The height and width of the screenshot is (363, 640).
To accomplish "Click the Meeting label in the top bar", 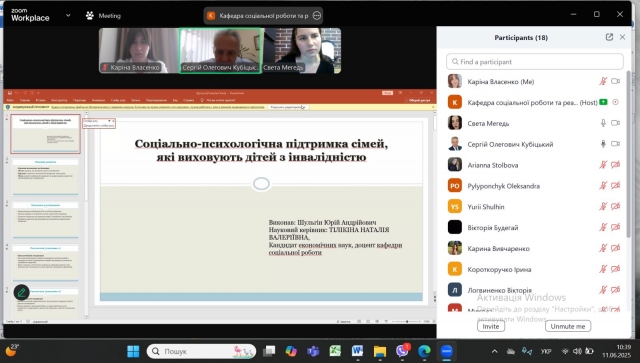I will (x=109, y=16).
